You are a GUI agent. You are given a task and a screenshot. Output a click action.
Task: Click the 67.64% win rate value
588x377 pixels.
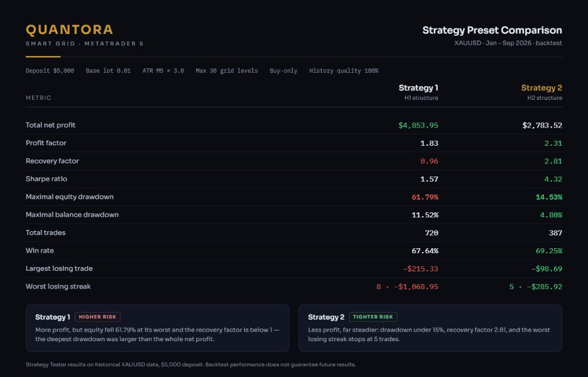tap(425, 251)
